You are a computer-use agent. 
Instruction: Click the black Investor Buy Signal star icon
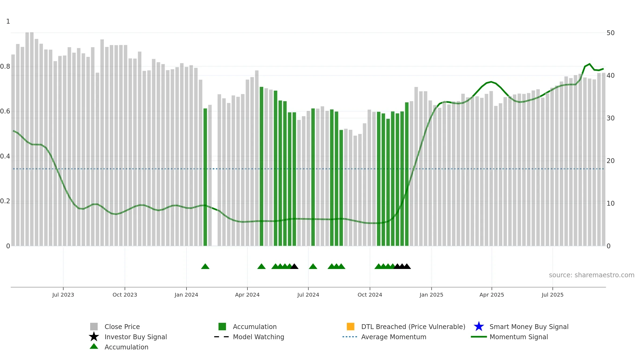(x=94, y=337)
